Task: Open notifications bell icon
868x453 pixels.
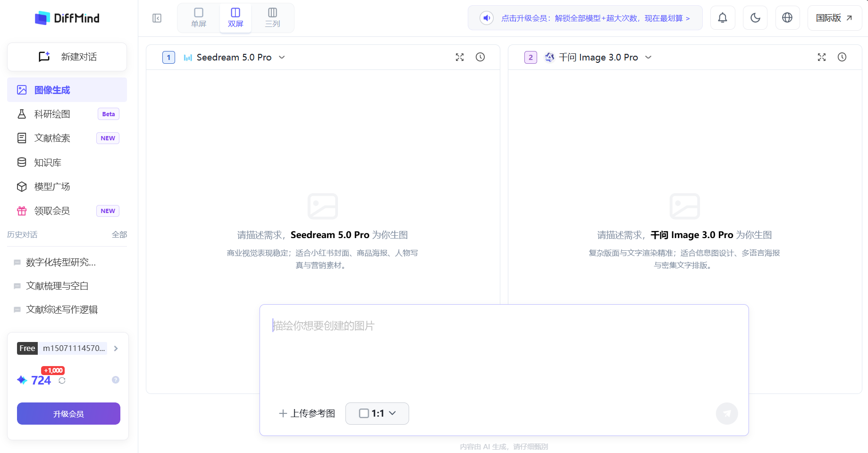Action: coord(723,18)
